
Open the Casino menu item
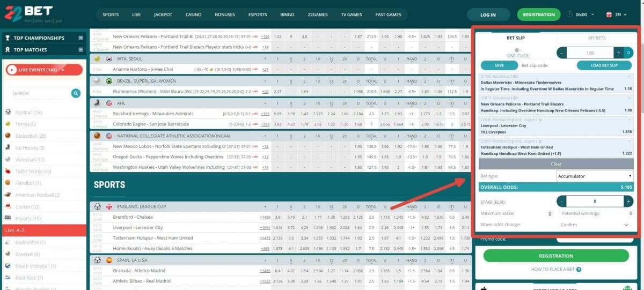(x=194, y=14)
